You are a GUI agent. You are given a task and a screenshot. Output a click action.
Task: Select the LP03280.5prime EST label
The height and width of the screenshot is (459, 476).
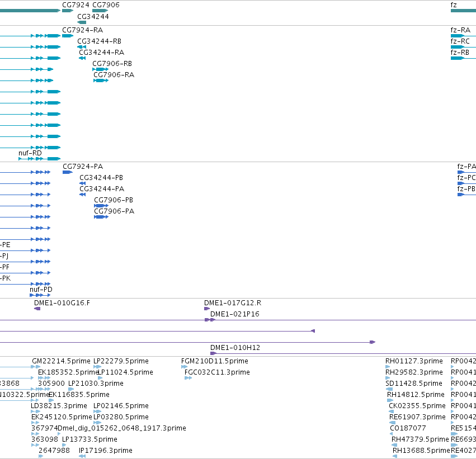tap(121, 418)
